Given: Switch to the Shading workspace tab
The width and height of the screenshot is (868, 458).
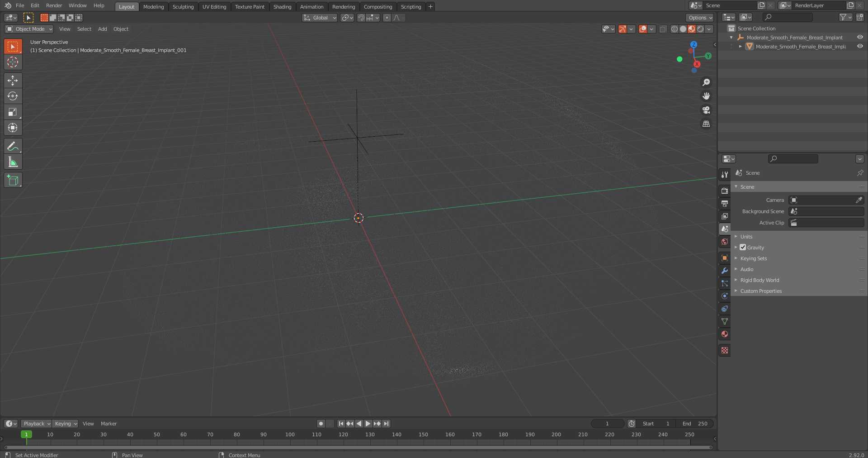Looking at the screenshot, I should click(283, 7).
